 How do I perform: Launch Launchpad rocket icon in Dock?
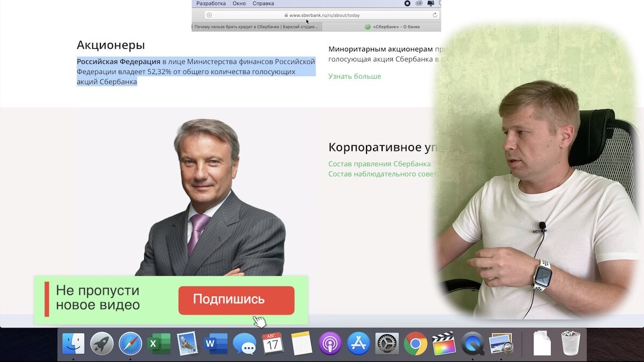[x=101, y=344]
